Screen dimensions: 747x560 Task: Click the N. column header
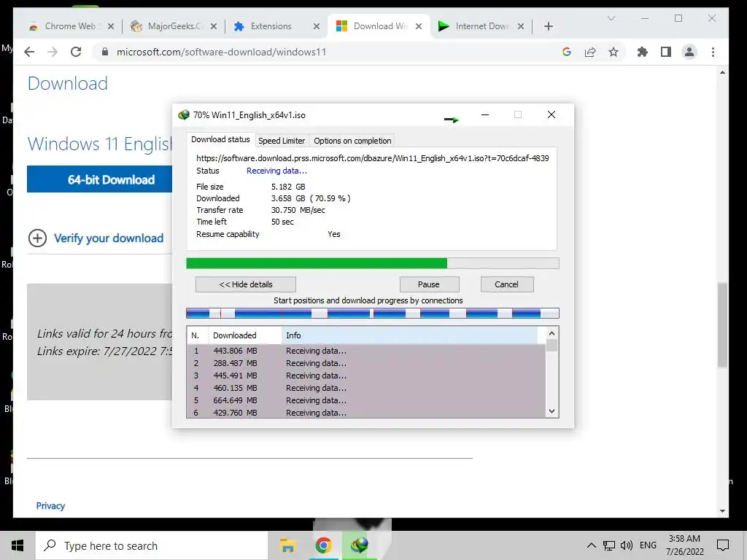[198, 335]
